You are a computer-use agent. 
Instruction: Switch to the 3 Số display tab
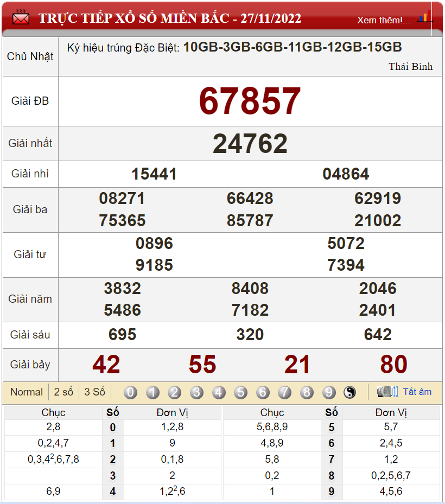(94, 392)
